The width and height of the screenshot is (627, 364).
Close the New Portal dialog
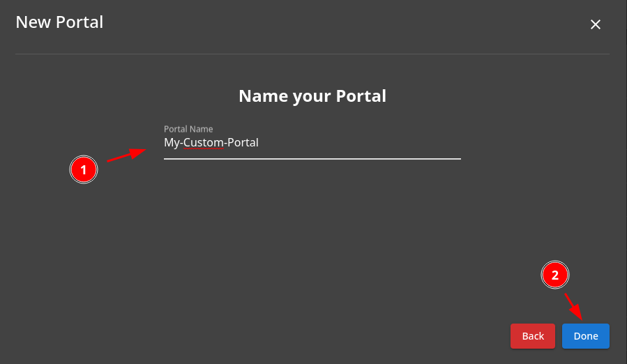(x=596, y=24)
